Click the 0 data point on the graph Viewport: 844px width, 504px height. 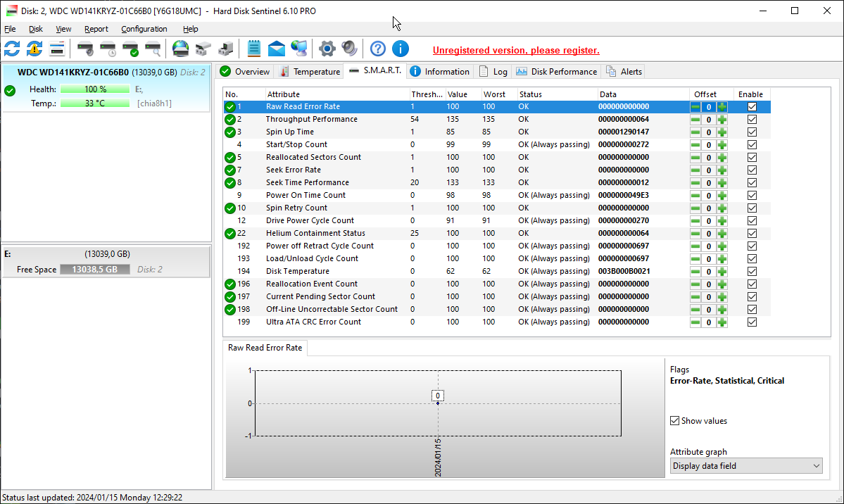(438, 403)
